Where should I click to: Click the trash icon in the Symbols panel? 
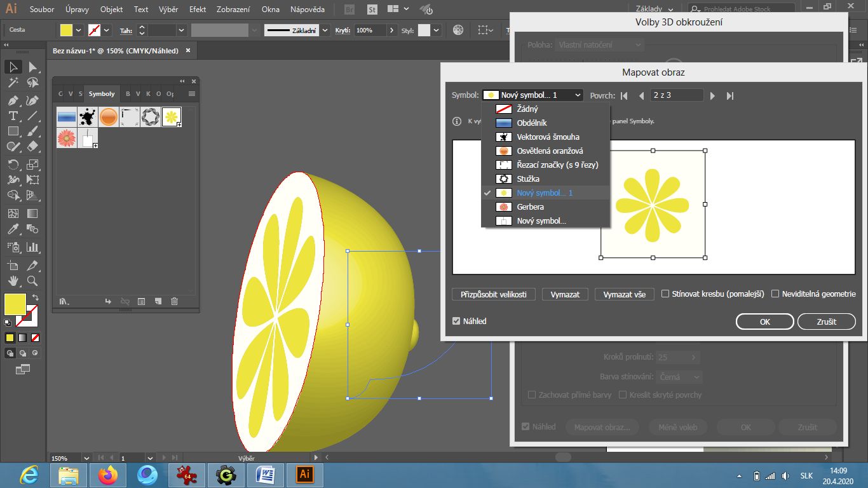point(173,302)
